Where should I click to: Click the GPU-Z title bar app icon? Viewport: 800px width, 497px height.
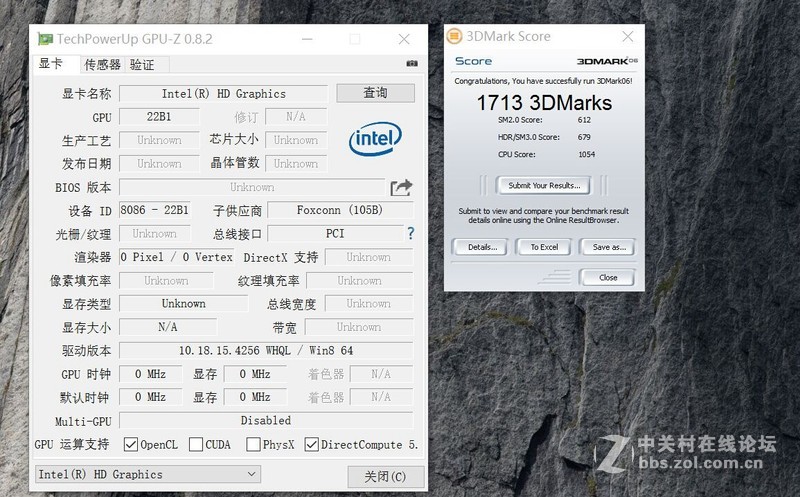tap(45, 39)
